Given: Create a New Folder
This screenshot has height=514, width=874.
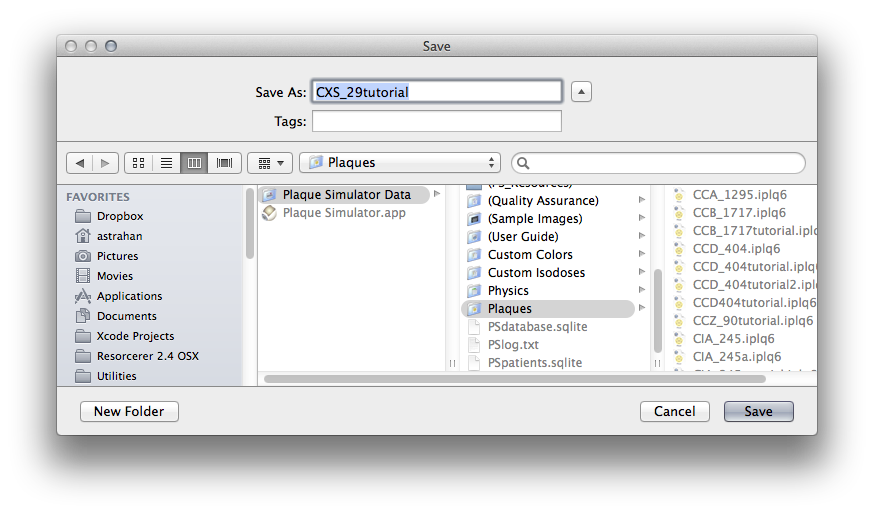Looking at the screenshot, I should click(x=129, y=411).
